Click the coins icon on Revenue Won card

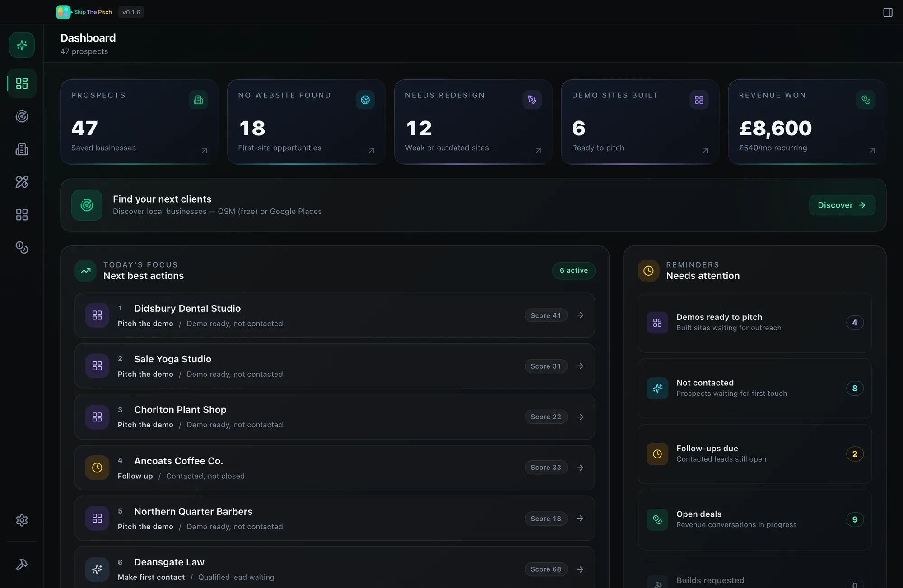866,100
